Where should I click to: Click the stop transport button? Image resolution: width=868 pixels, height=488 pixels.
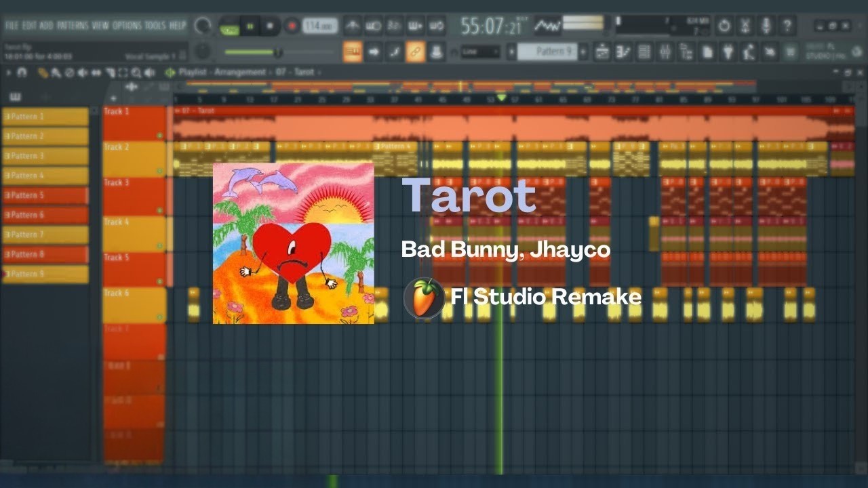click(270, 26)
